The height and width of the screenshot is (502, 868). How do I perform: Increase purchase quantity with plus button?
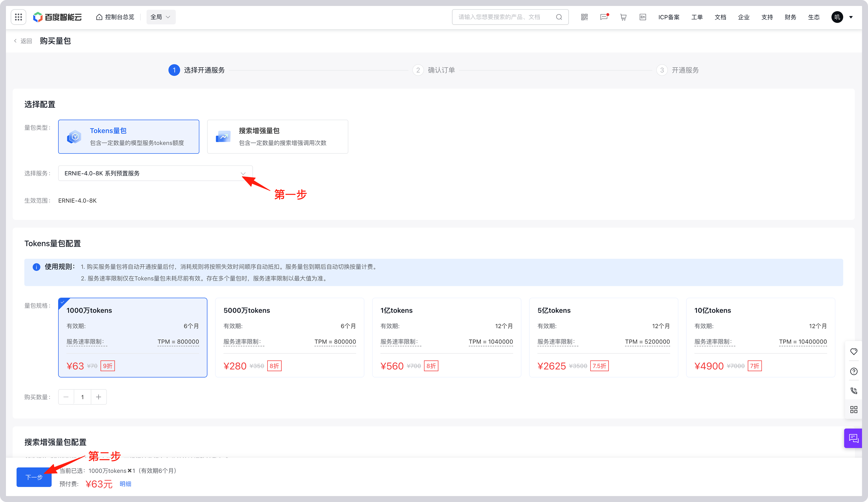point(98,397)
